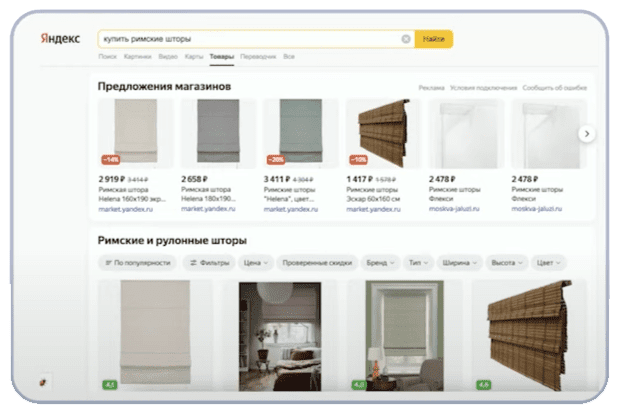Open the bamboo curtain offer for 1 417 ₽
Viewport: 628px width, 417px height.
pos(383,133)
